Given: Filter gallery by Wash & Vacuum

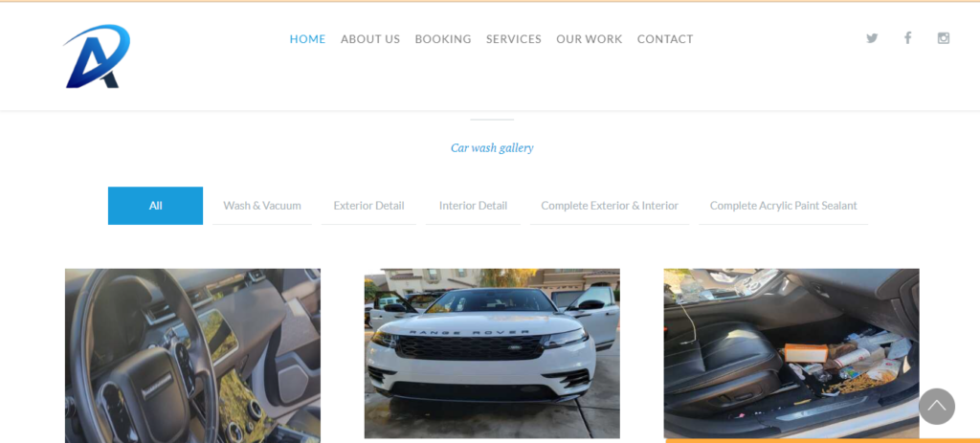Looking at the screenshot, I should [262, 206].
